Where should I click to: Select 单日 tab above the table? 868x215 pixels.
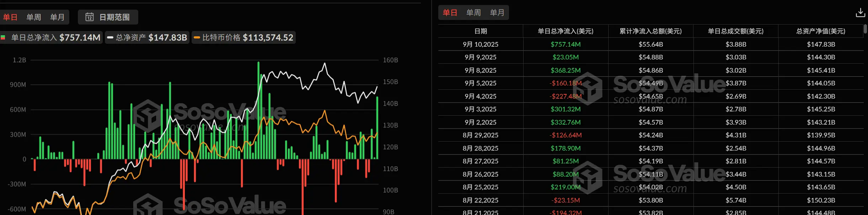tap(450, 12)
